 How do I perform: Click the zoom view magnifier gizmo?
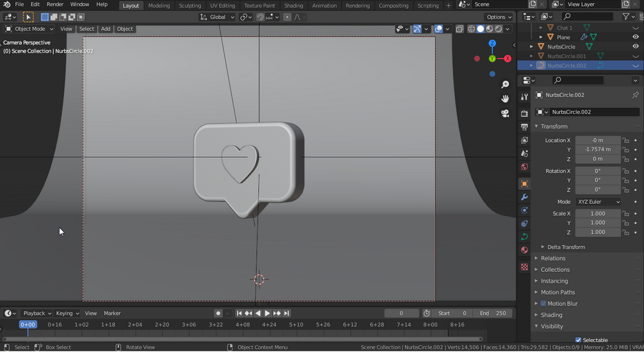click(x=505, y=85)
